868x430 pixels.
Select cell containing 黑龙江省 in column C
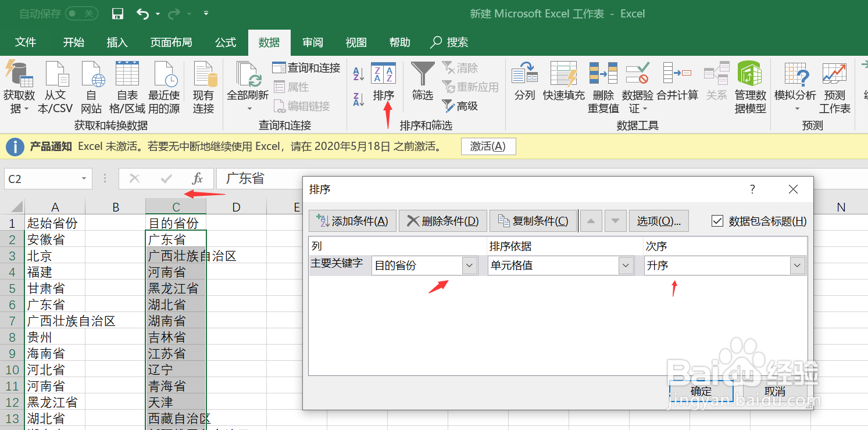176,288
